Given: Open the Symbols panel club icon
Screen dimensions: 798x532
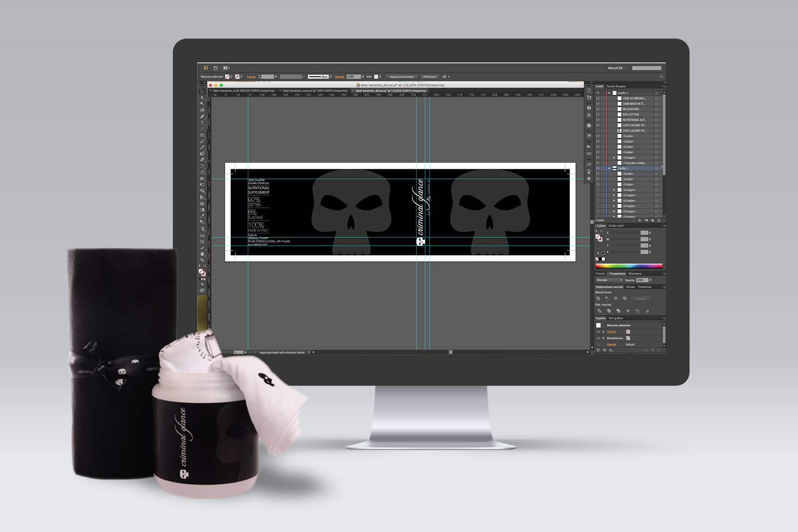Looking at the screenshot, I should point(589,179).
